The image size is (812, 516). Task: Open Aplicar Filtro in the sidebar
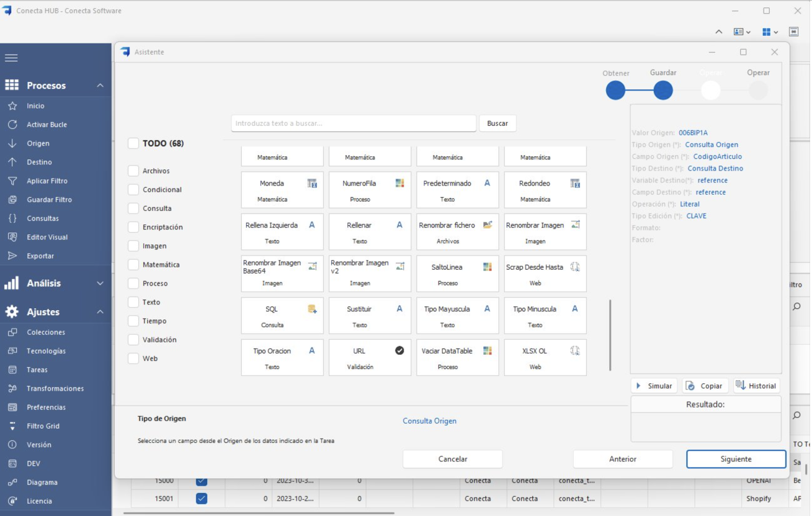[x=47, y=181]
